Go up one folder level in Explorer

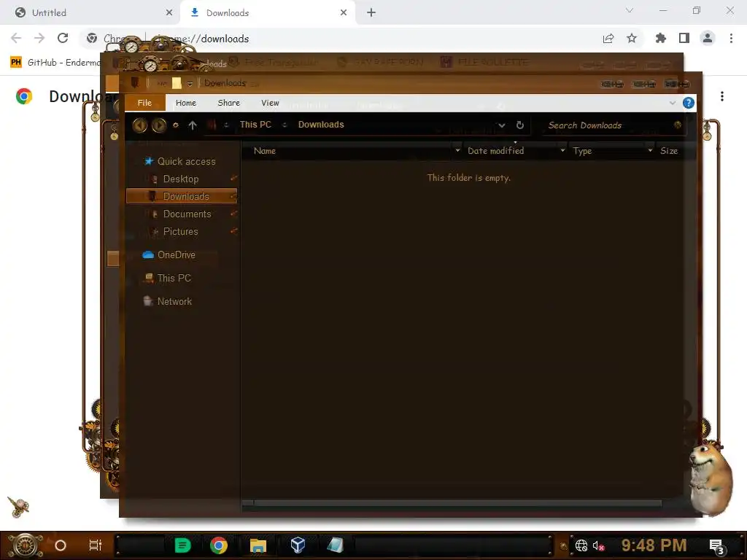click(x=193, y=125)
